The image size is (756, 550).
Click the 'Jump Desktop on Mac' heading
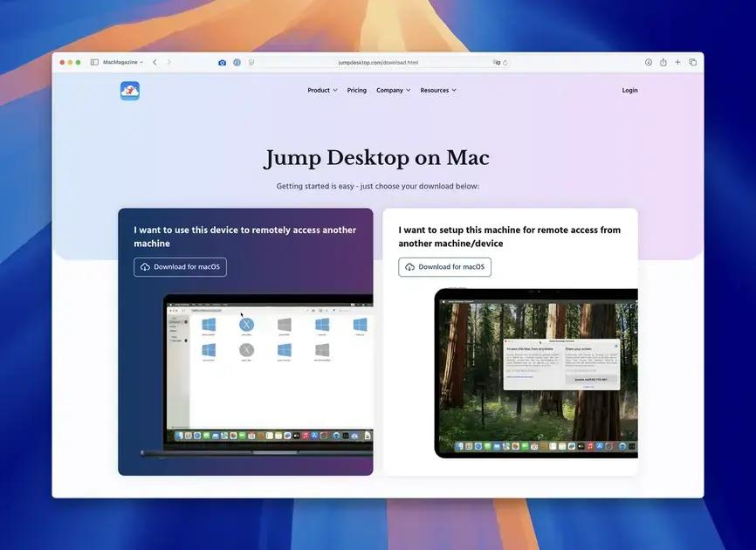pyautogui.click(x=377, y=159)
